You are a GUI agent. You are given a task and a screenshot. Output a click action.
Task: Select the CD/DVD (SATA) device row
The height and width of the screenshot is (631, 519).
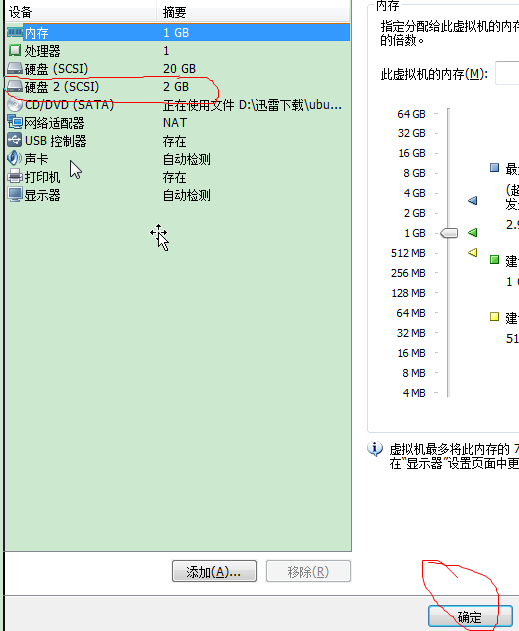pos(178,105)
